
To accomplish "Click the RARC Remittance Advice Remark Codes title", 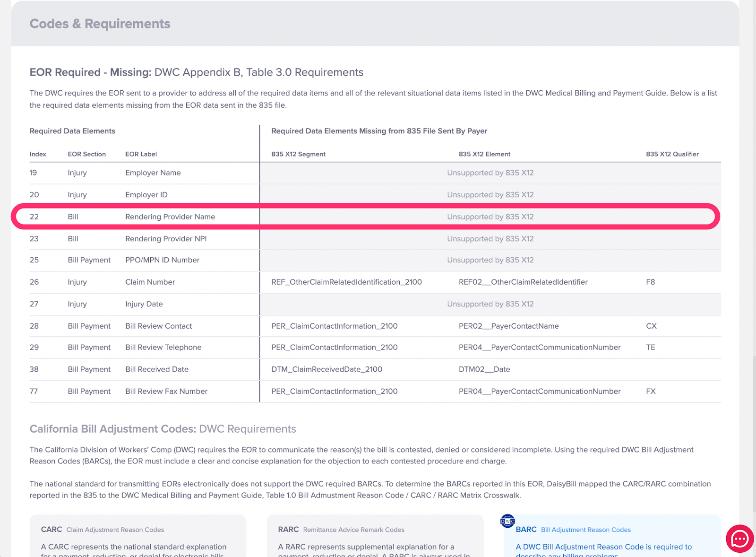I will [x=341, y=530].
